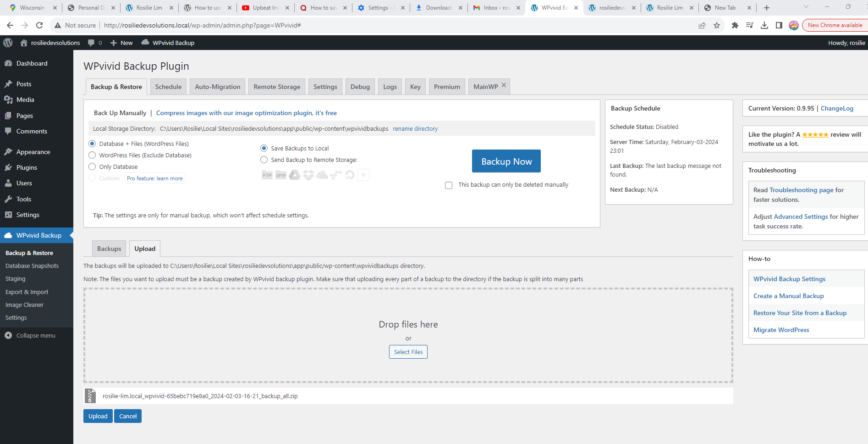
Task: Open Database Snapshots in sidebar
Action: [x=32, y=266]
